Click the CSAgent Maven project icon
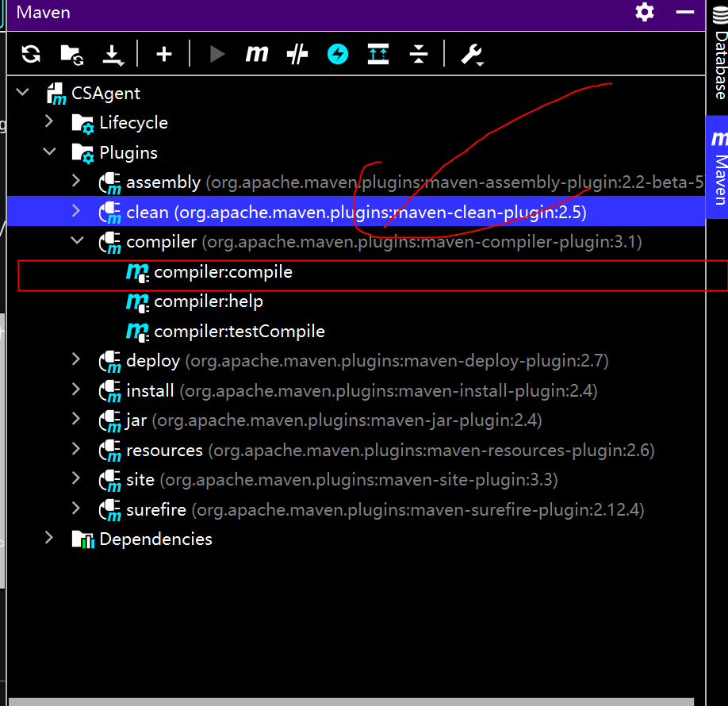Screen dimensions: 728x706 (56, 94)
